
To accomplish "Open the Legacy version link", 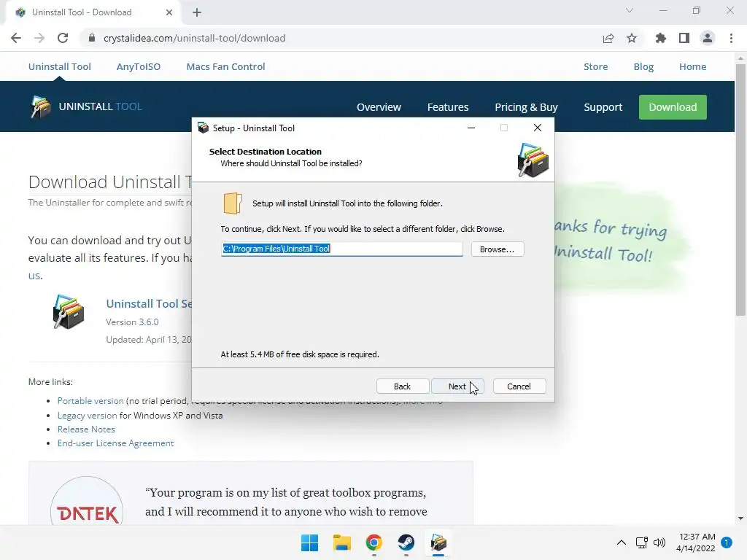I will pos(88,415).
